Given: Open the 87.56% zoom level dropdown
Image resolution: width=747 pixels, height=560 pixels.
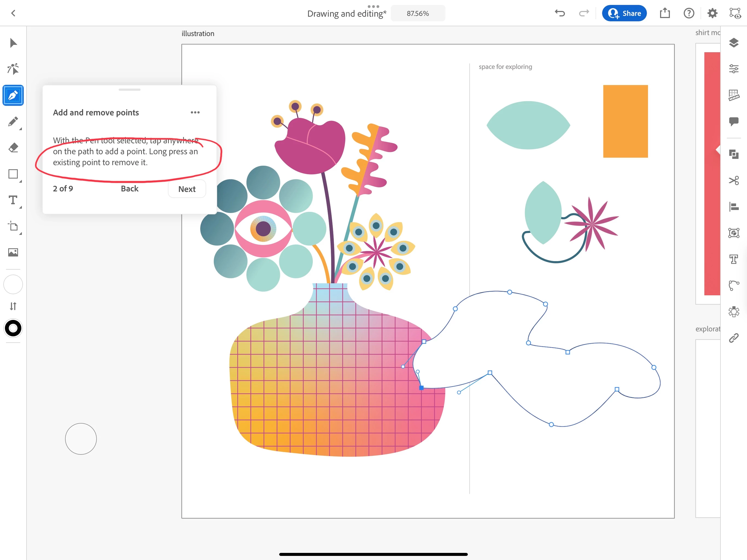Looking at the screenshot, I should pyautogui.click(x=418, y=13).
